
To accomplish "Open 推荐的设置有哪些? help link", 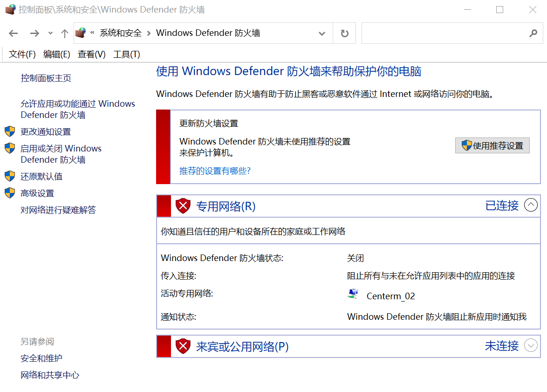I will pos(215,171).
